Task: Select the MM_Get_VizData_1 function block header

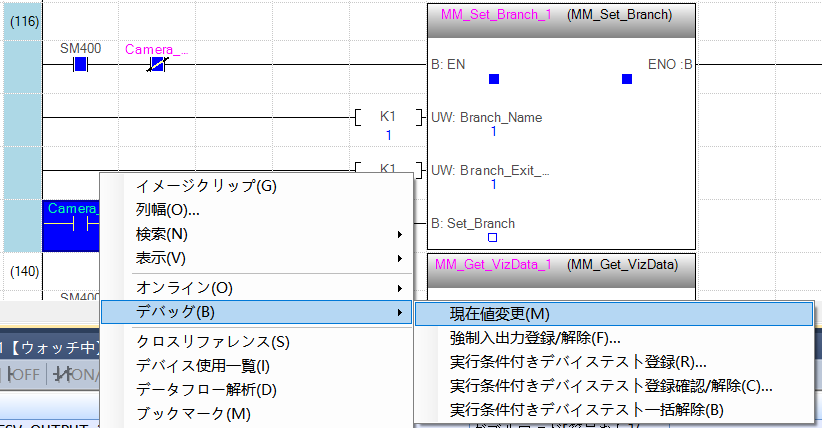Action: click(560, 265)
